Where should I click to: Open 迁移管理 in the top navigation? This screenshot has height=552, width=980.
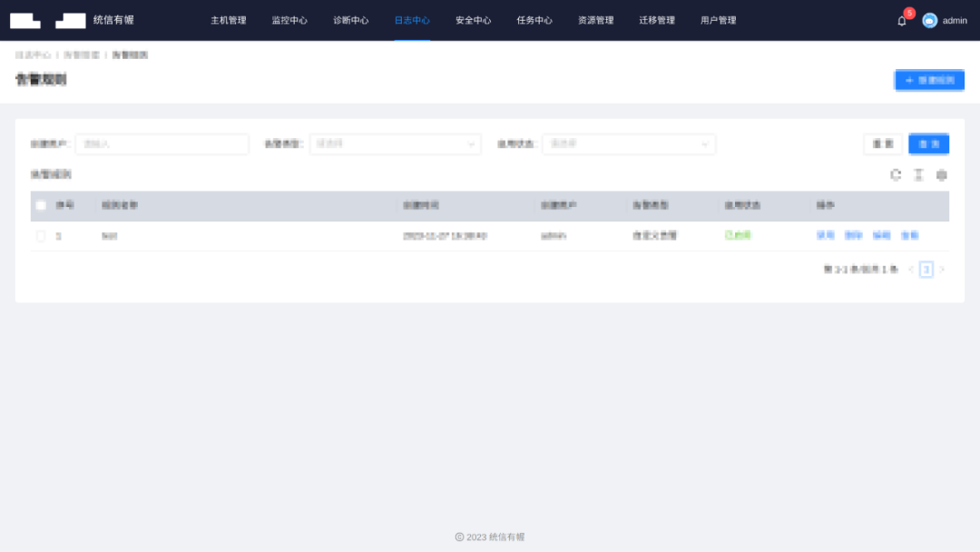[x=657, y=21]
